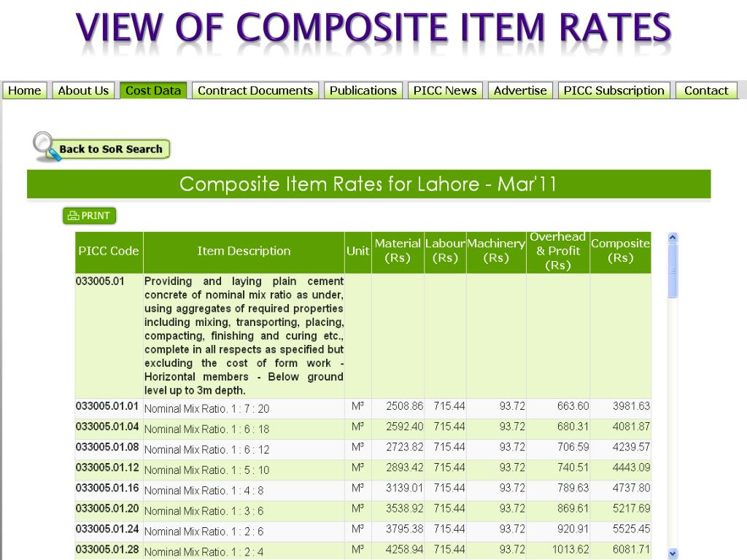Click composite rate 4443.09

coord(631,467)
